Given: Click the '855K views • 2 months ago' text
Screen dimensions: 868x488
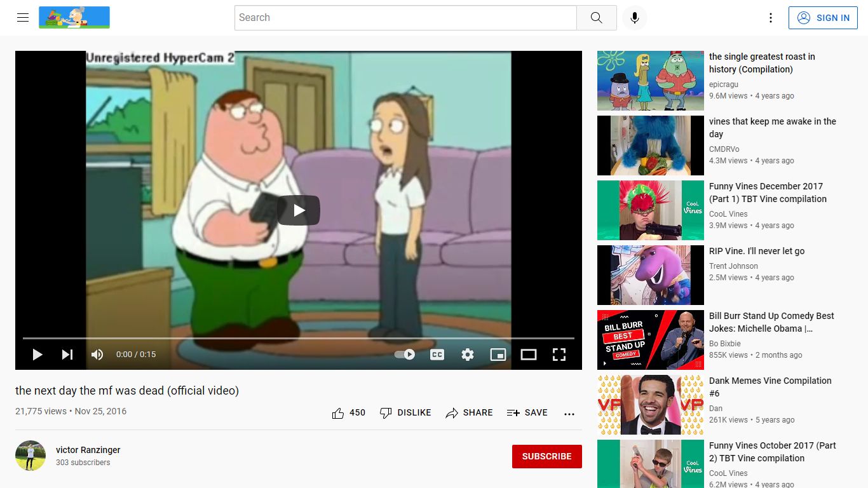Looking at the screenshot, I should click(x=756, y=355).
